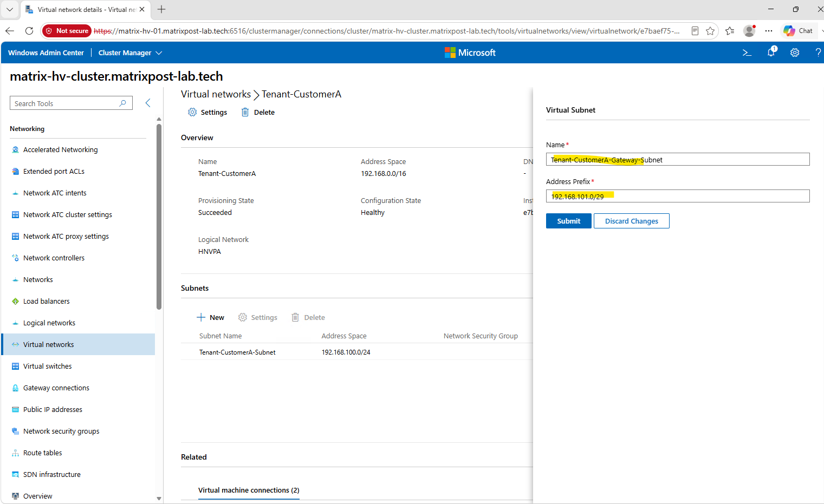The height and width of the screenshot is (504, 824).
Task: Reload the page with browser refresh
Action: 29,31
